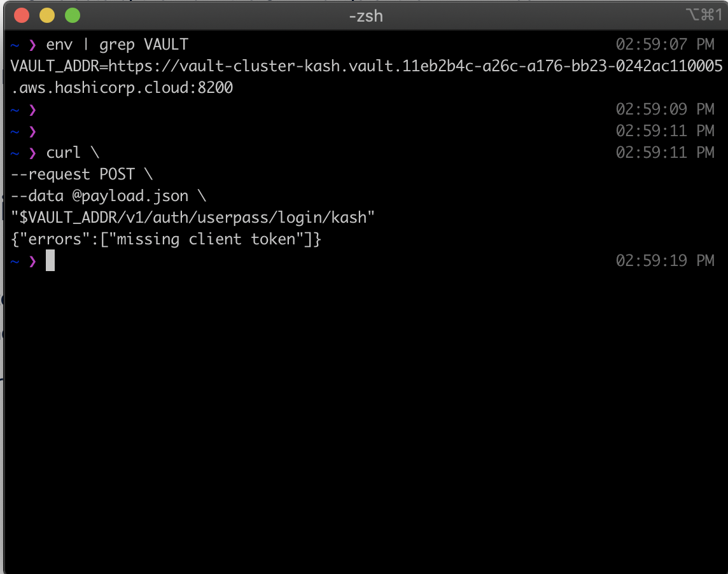Screen dimensions: 728x574
Task: Click the blue tilde on the first line
Action: coord(15,45)
